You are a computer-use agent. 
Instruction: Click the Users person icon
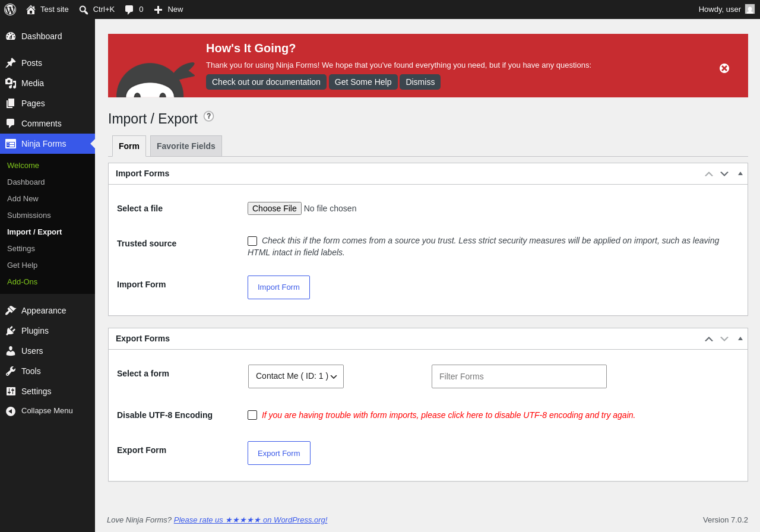11,351
